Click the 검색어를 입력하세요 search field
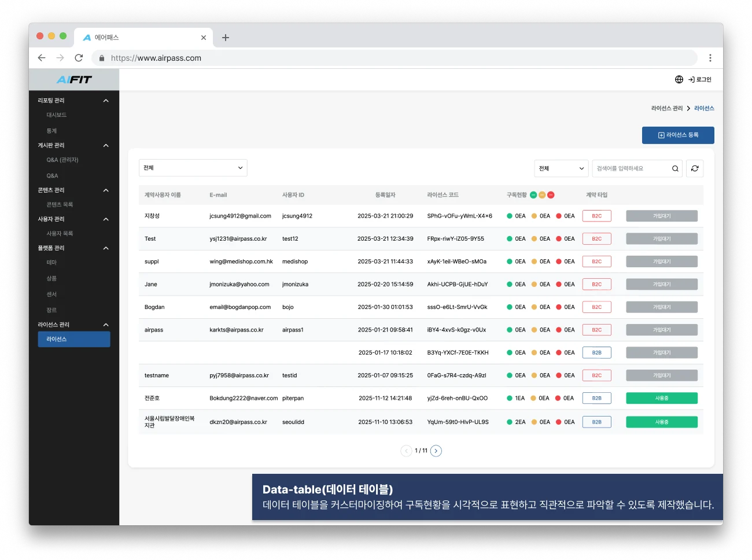The width and height of the screenshot is (752, 560). pyautogui.click(x=631, y=168)
